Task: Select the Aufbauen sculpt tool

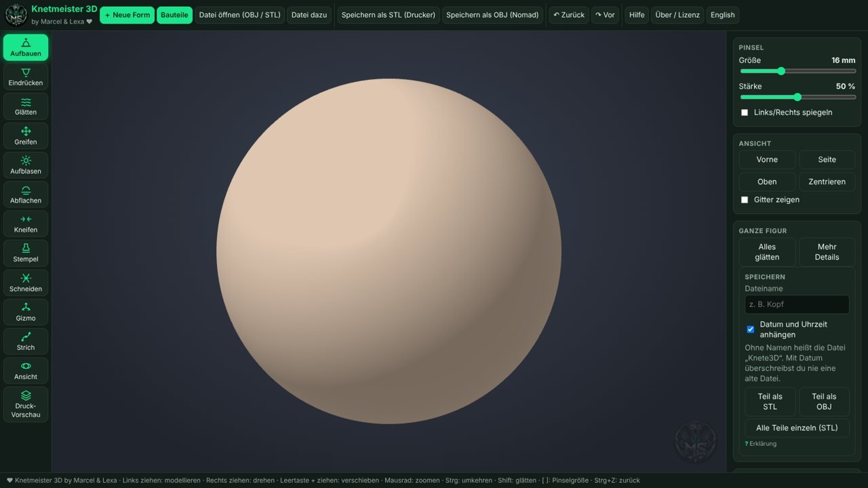Action: coord(26,47)
